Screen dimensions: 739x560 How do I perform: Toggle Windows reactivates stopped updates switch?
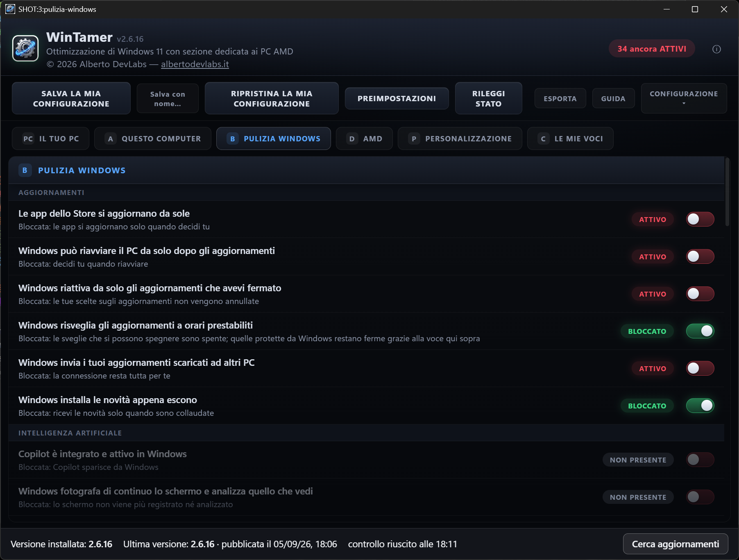pos(700,294)
